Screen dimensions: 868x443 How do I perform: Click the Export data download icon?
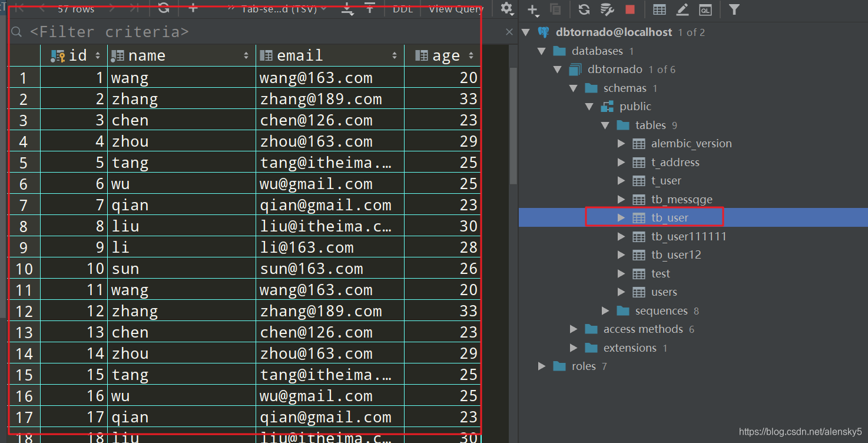(x=348, y=8)
